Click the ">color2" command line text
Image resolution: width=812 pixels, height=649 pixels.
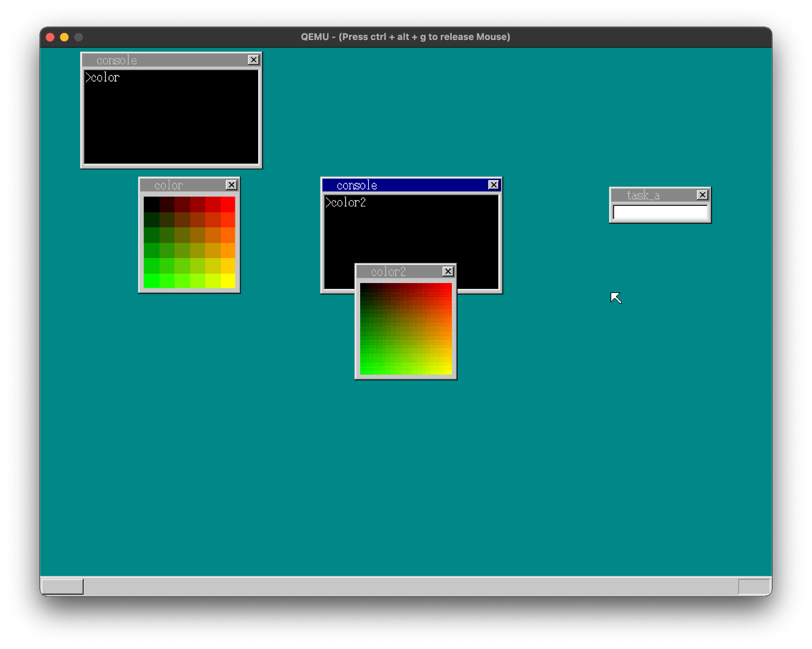346,202
